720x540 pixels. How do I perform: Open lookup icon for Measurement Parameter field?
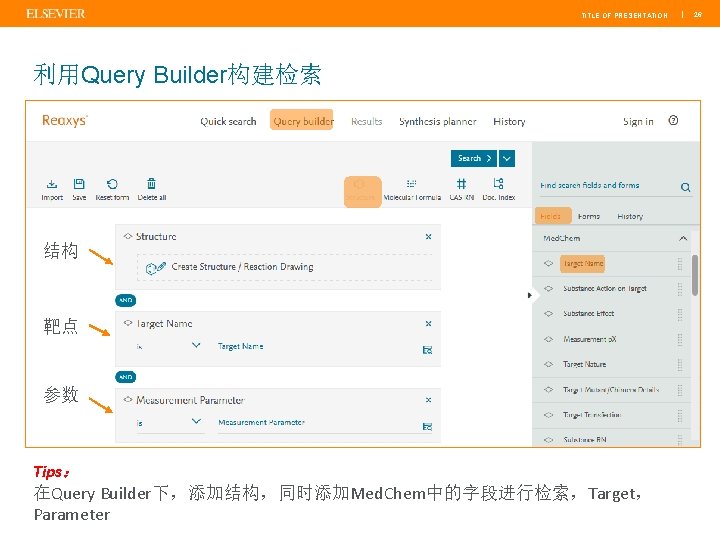point(427,427)
